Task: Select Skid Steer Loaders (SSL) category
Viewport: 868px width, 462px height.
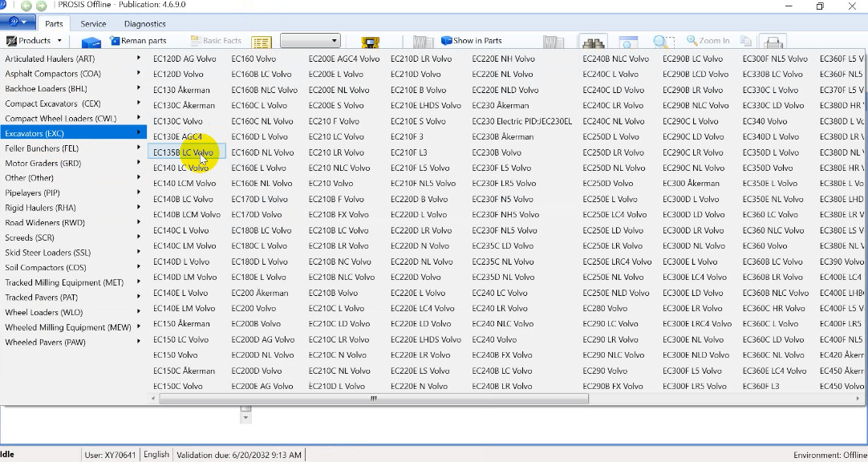Action: click(x=73, y=253)
